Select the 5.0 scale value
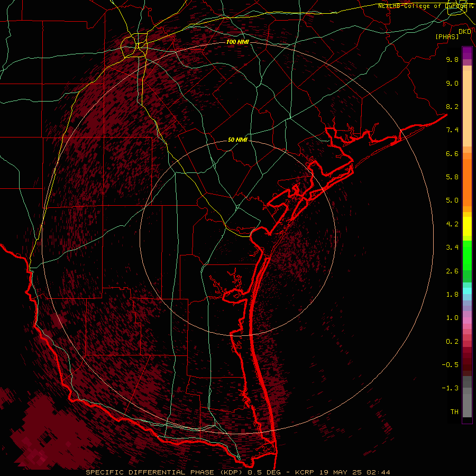Viewport: 476px width, 476px height. pyautogui.click(x=452, y=200)
